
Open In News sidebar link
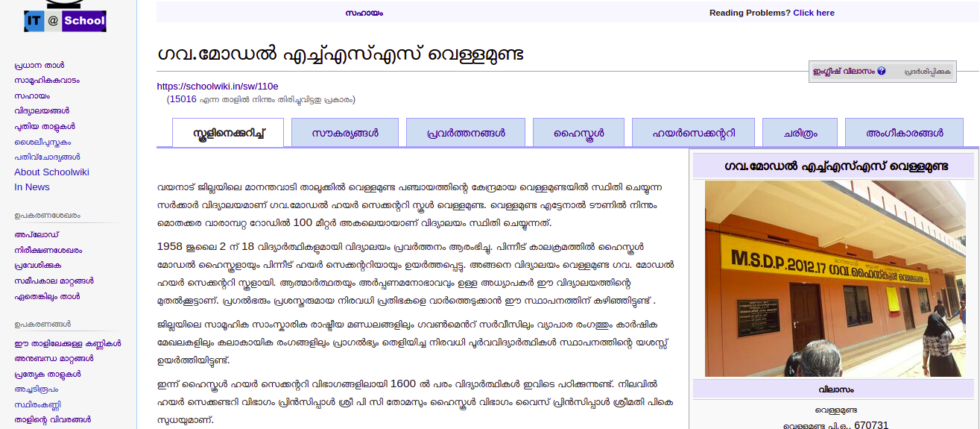pyautogui.click(x=32, y=187)
